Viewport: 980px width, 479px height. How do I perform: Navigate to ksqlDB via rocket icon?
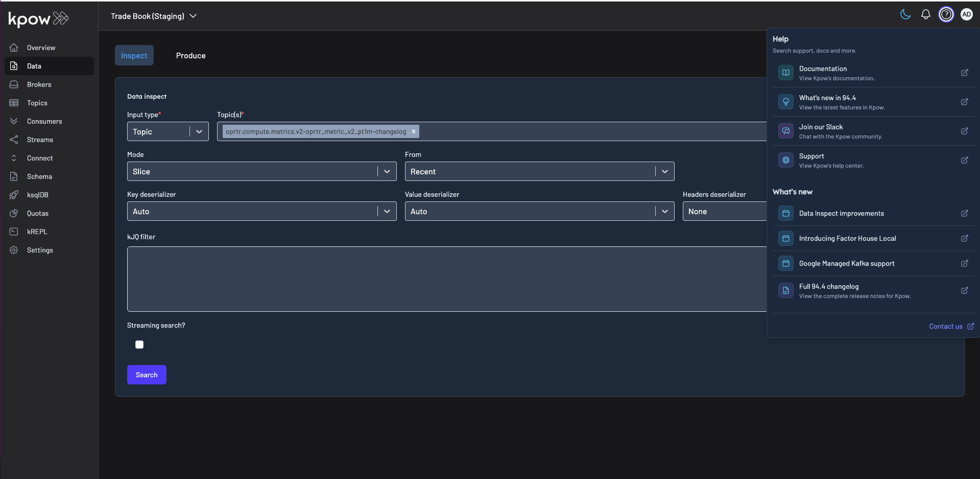14,195
